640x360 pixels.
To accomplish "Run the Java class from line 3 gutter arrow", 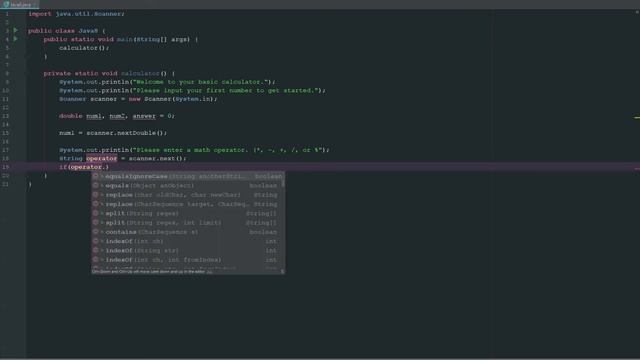I will (16, 30).
